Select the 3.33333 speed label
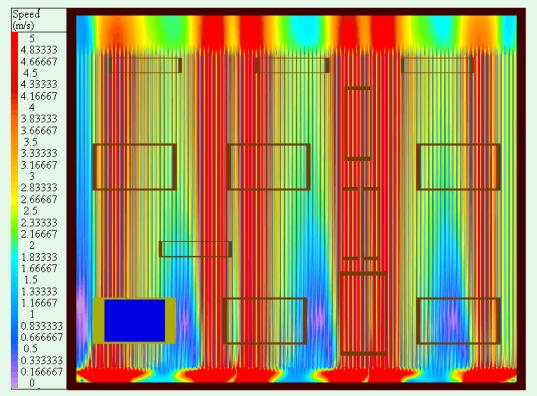 [39, 153]
